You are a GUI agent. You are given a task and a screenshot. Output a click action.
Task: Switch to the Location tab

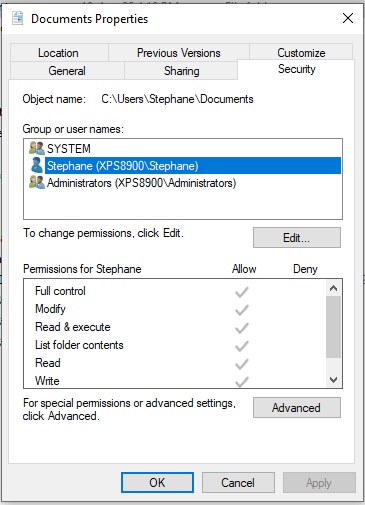(x=58, y=53)
